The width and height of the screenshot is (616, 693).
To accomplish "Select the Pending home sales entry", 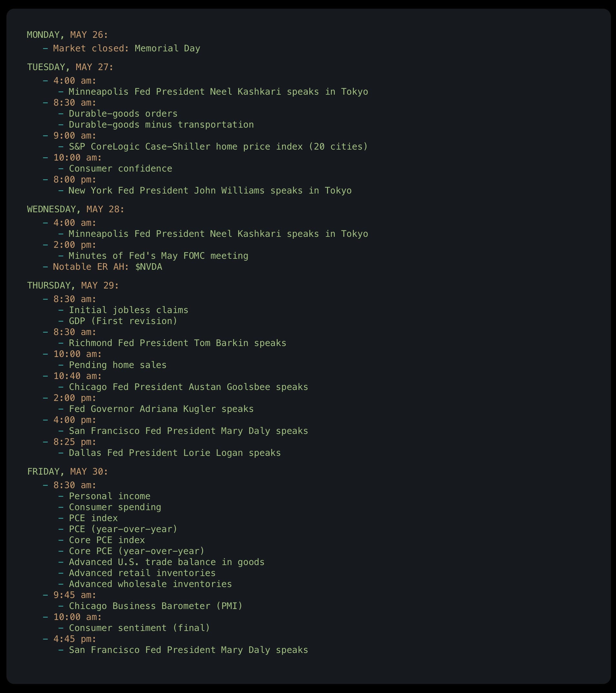I will coord(118,365).
